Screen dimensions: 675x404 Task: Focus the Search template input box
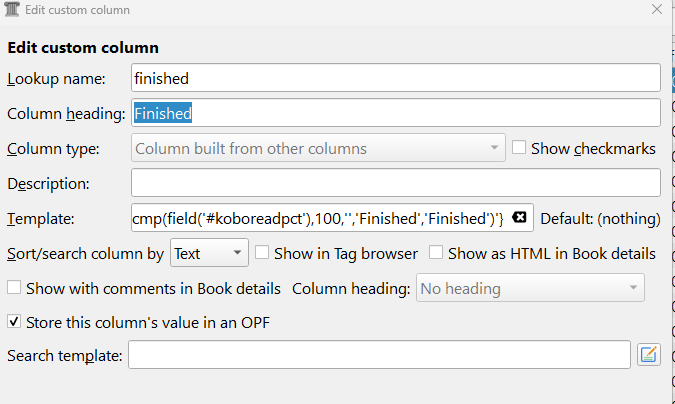coord(378,355)
